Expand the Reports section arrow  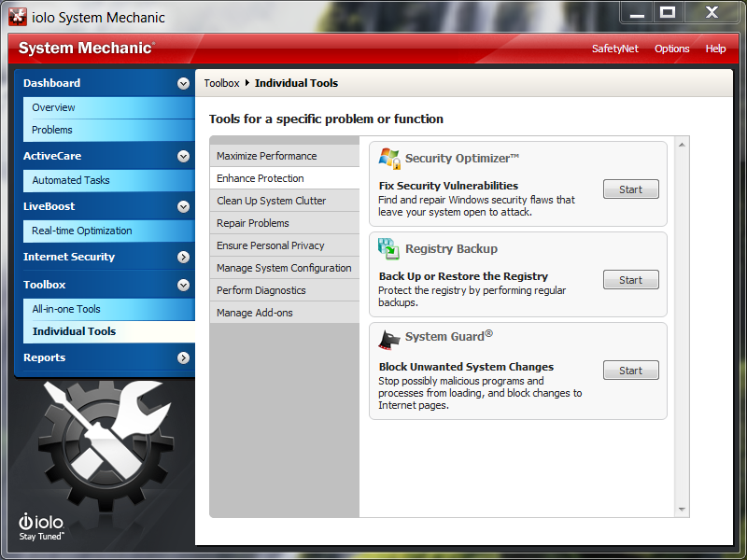coord(183,357)
